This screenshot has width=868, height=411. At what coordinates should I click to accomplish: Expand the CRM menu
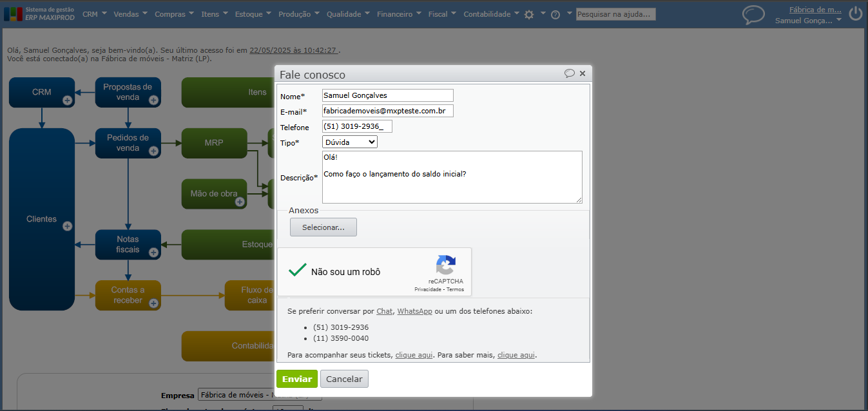click(x=95, y=14)
